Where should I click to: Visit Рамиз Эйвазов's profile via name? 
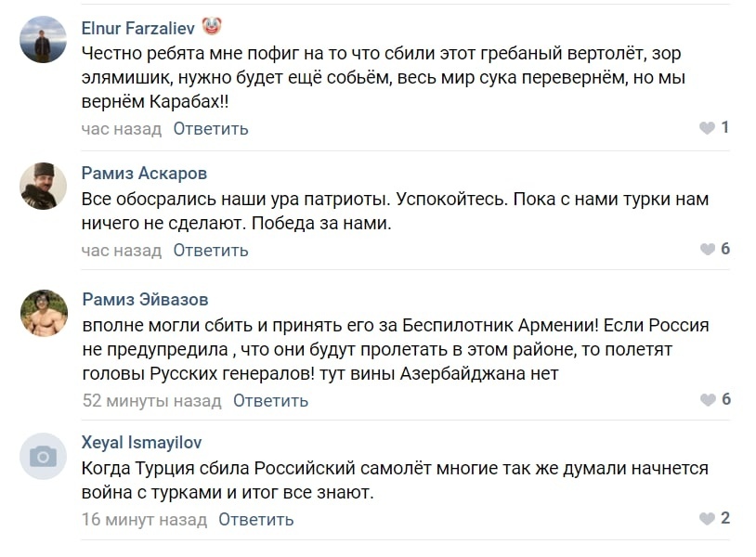(145, 300)
